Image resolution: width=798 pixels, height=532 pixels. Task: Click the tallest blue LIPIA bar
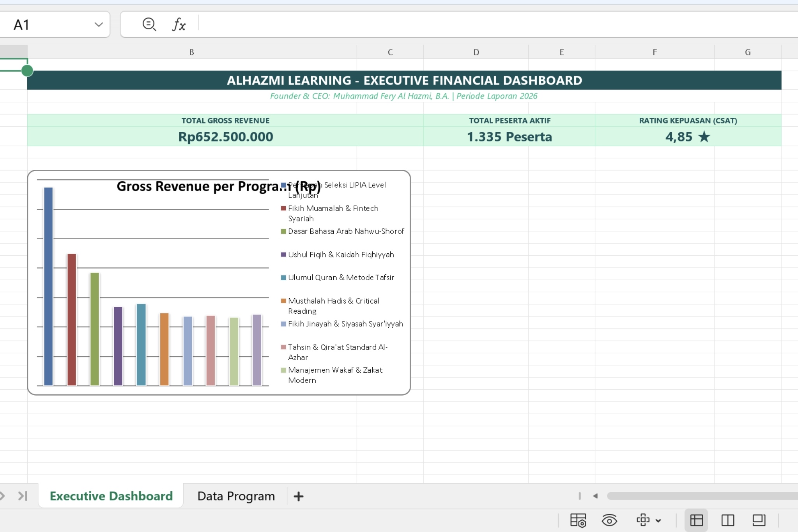tap(48, 286)
